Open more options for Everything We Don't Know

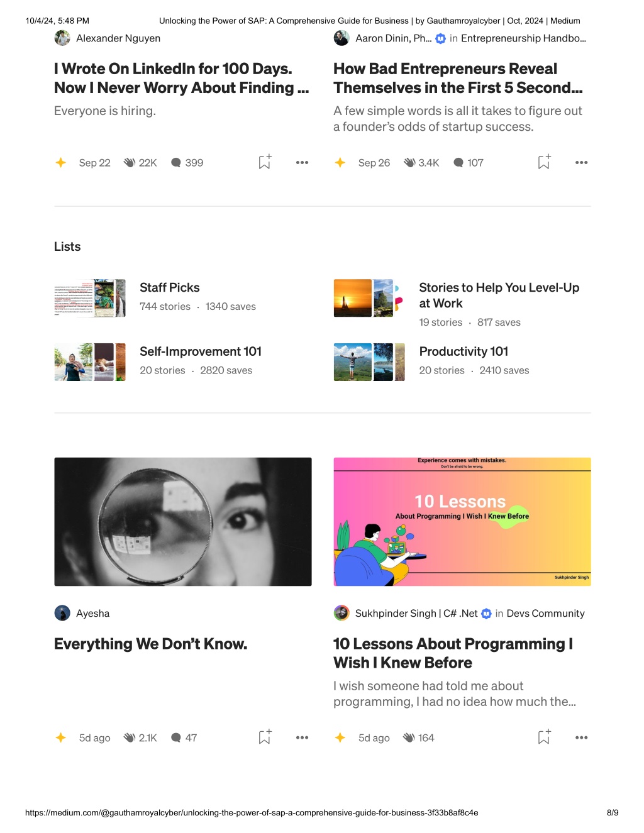(303, 737)
